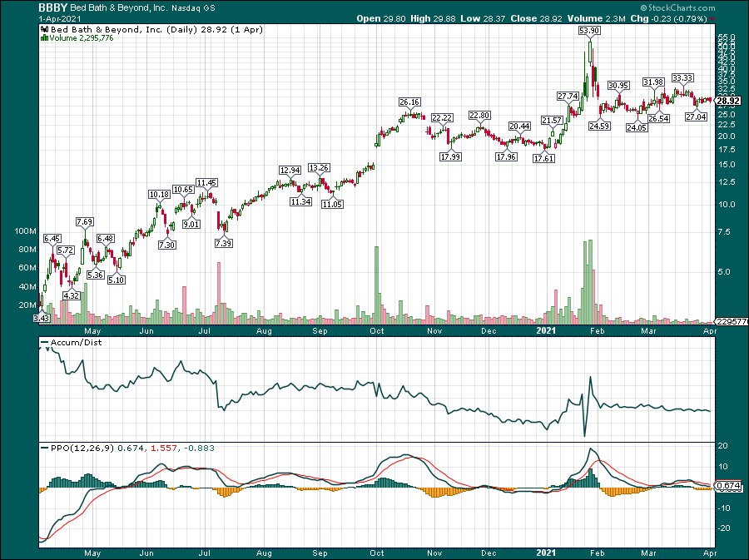Click the candlestick legend icon beside Bed Bath & Beyond (Daily)
Viewport: 749px width, 560px height.
point(44,30)
